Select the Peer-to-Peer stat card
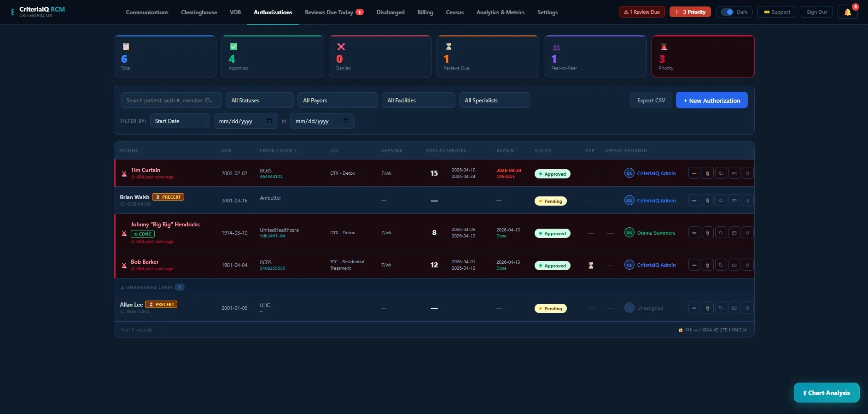Screen dimensions: 868x414 (x=595, y=56)
